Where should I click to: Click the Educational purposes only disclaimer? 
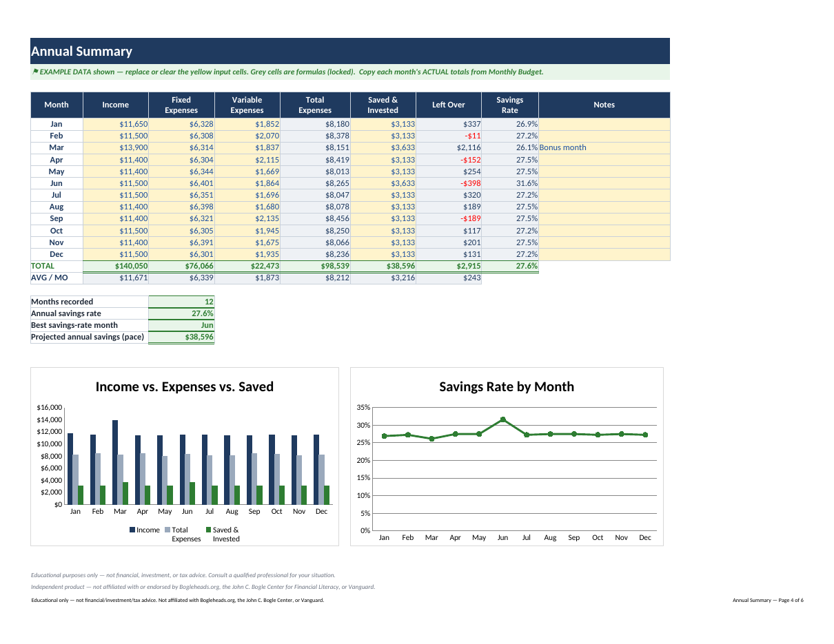coord(183,575)
